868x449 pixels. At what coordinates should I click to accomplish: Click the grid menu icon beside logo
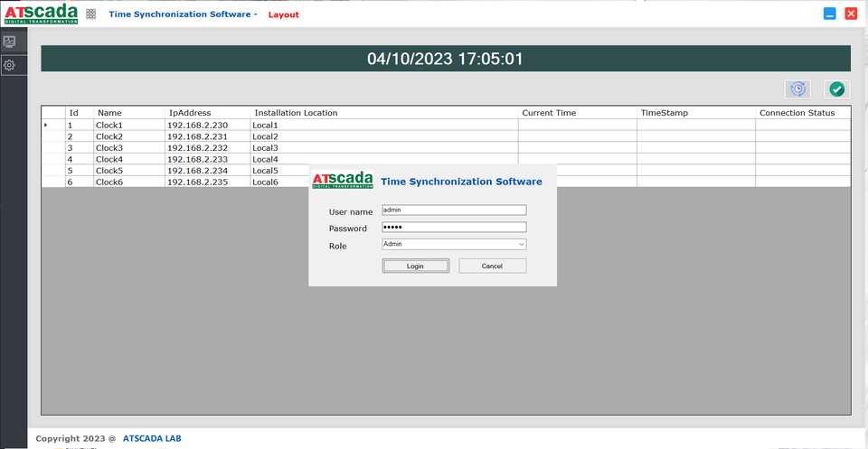90,14
